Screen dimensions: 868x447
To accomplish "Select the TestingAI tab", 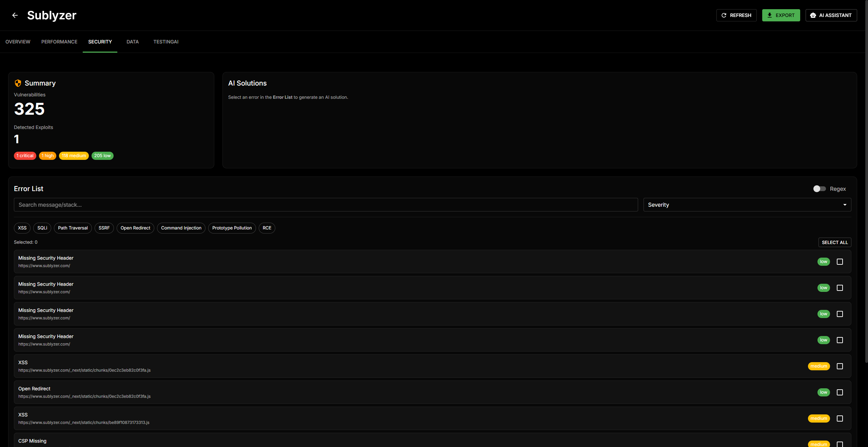I will 166,41.
